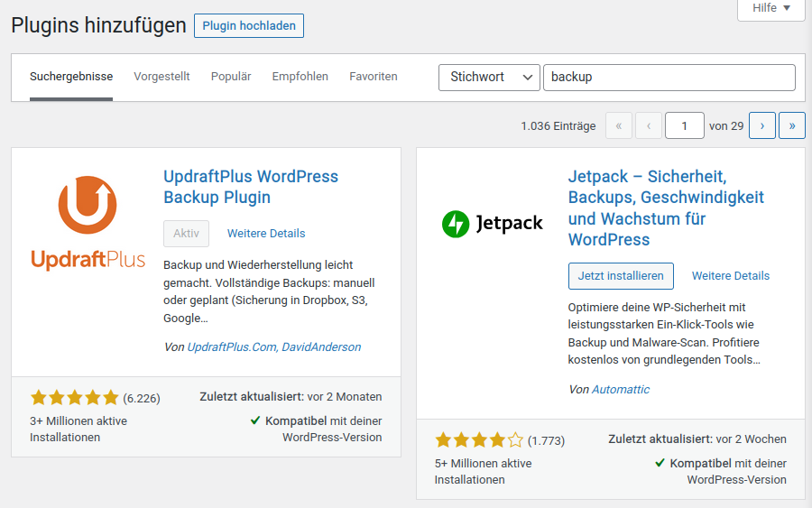Viewport: 812px width, 508px height.
Task: Click the Plugins hinzufügen heading
Action: (x=98, y=25)
